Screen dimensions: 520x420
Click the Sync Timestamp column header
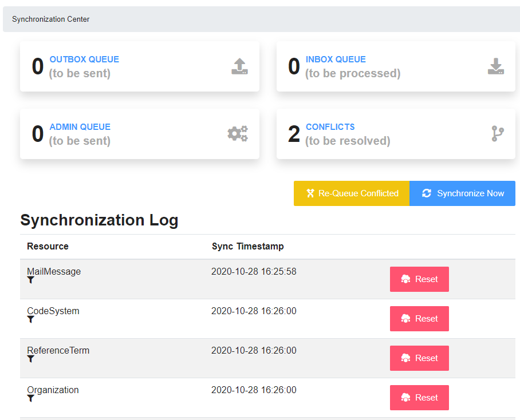point(248,247)
